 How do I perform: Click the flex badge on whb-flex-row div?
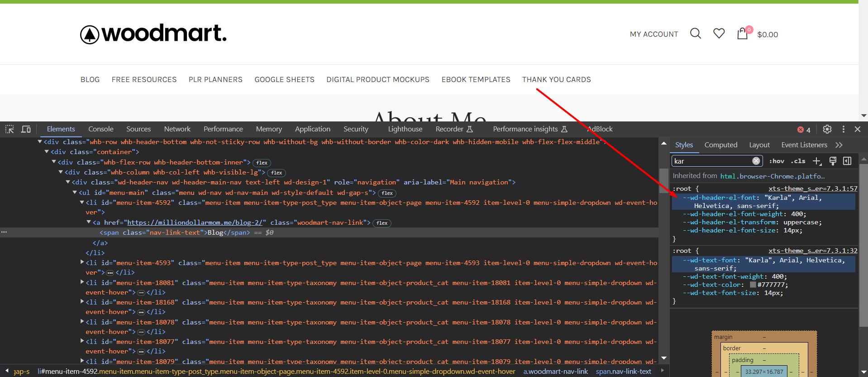click(x=262, y=163)
